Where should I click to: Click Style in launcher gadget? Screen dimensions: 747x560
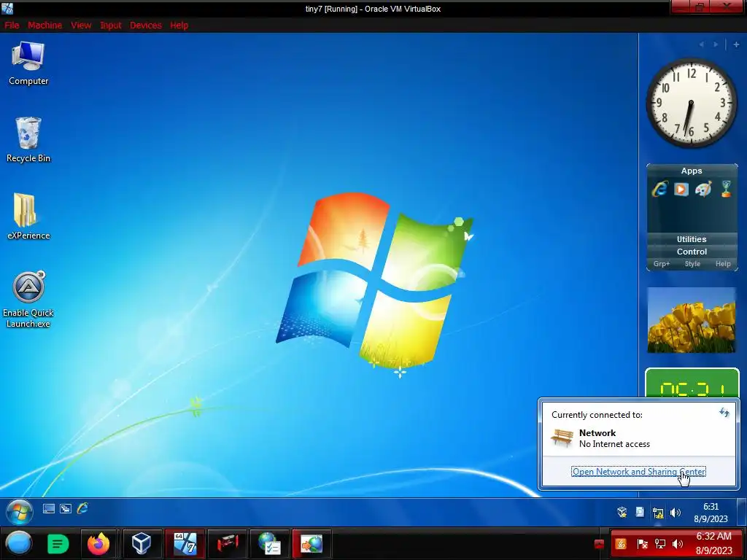point(692,264)
